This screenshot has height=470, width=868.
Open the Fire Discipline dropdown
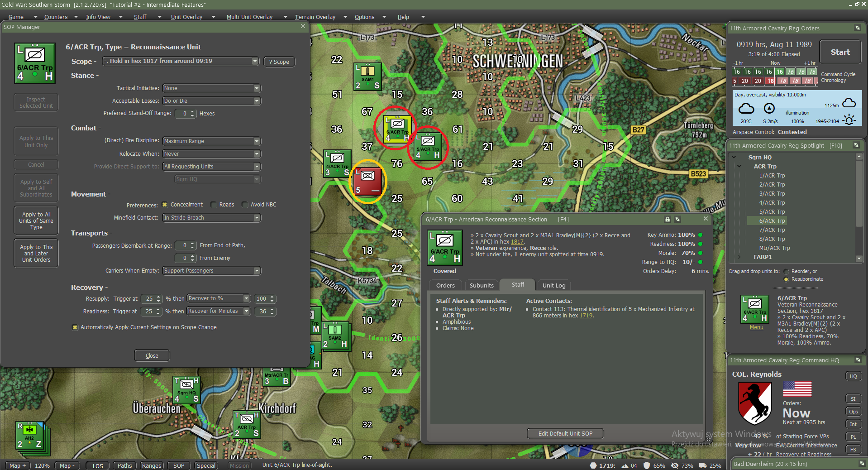coord(212,141)
